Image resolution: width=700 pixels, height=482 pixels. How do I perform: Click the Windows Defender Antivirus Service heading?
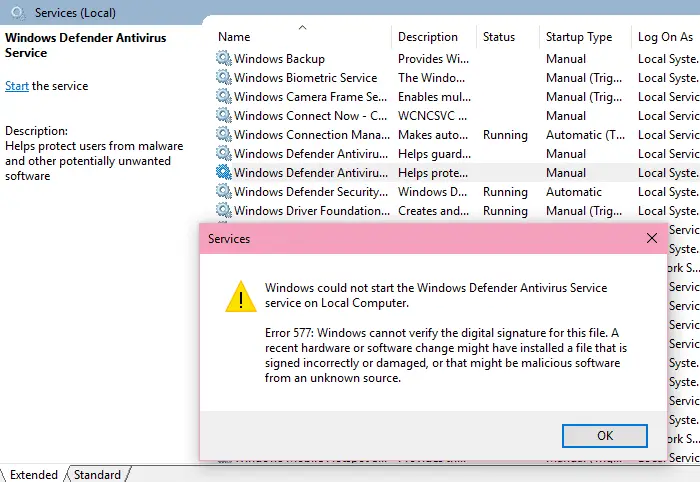coord(85,45)
